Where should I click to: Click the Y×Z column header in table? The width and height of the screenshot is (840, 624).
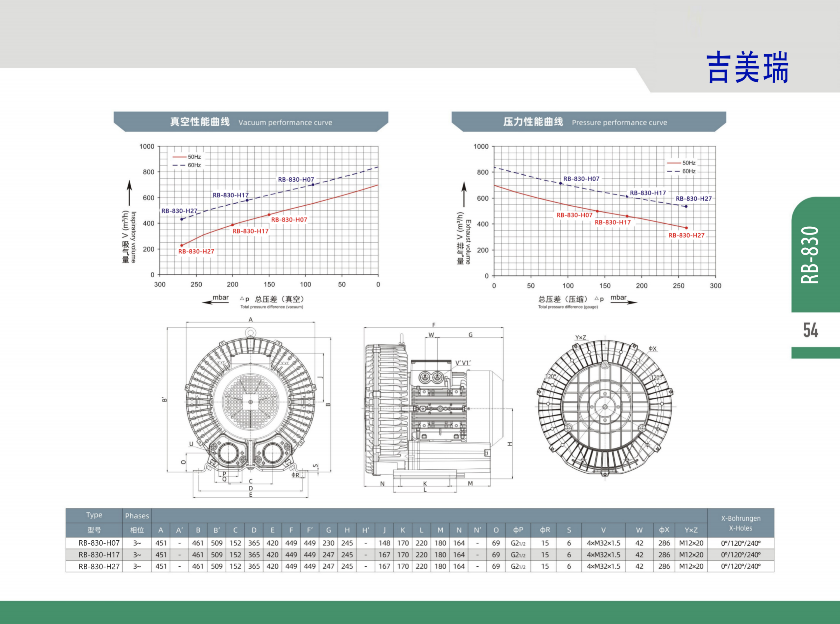(691, 530)
